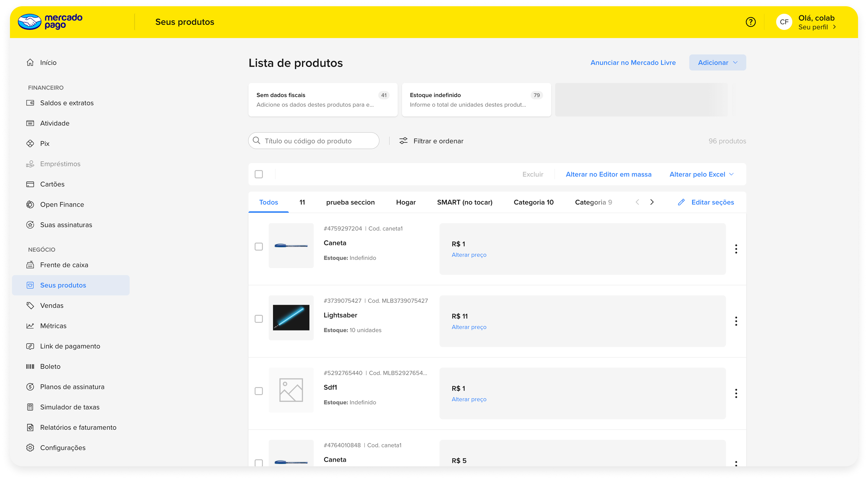The height and width of the screenshot is (480, 868).
Task: Click the Configurações gear icon
Action: (30, 447)
